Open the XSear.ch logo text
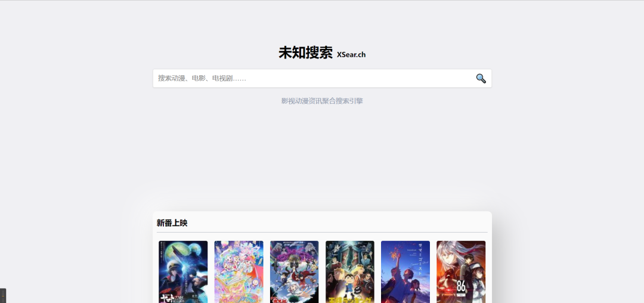This screenshot has height=303, width=644. click(x=351, y=55)
